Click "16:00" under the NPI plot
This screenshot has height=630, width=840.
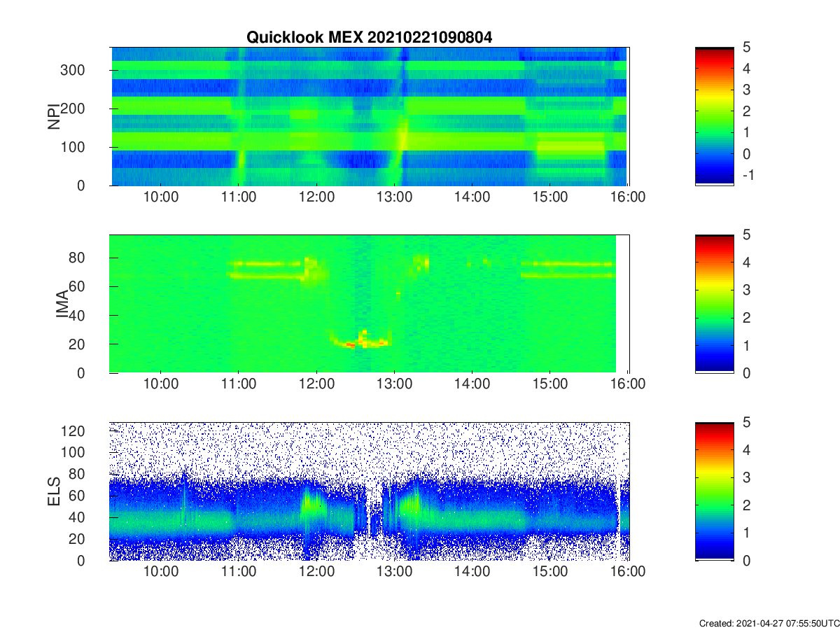[x=628, y=197]
